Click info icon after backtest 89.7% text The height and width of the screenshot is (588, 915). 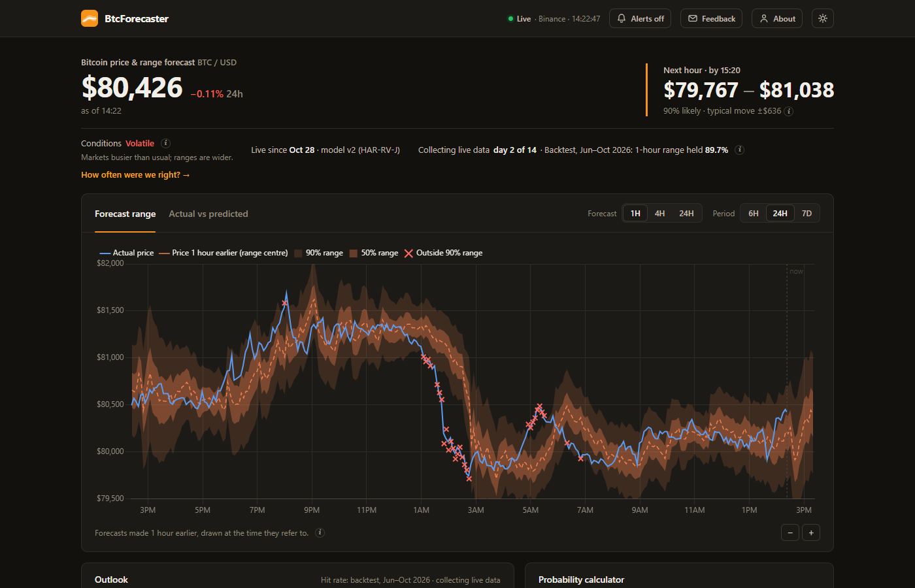click(740, 150)
